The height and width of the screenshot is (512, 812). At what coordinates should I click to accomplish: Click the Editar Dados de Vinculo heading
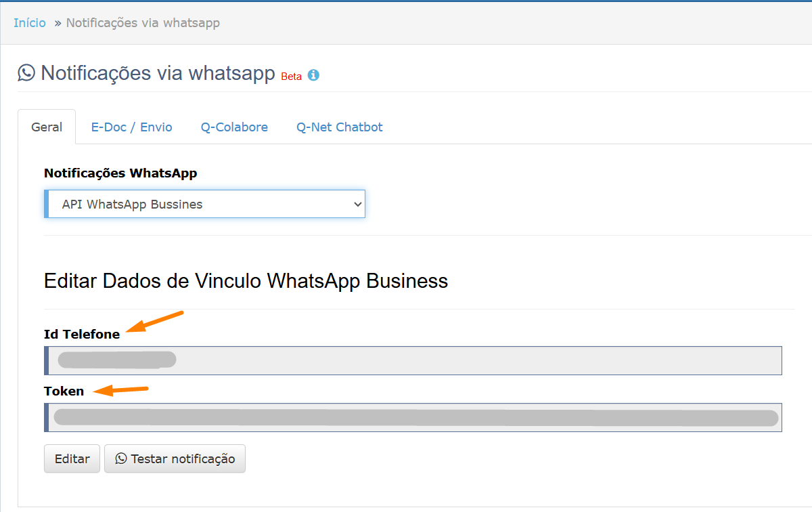[246, 280]
